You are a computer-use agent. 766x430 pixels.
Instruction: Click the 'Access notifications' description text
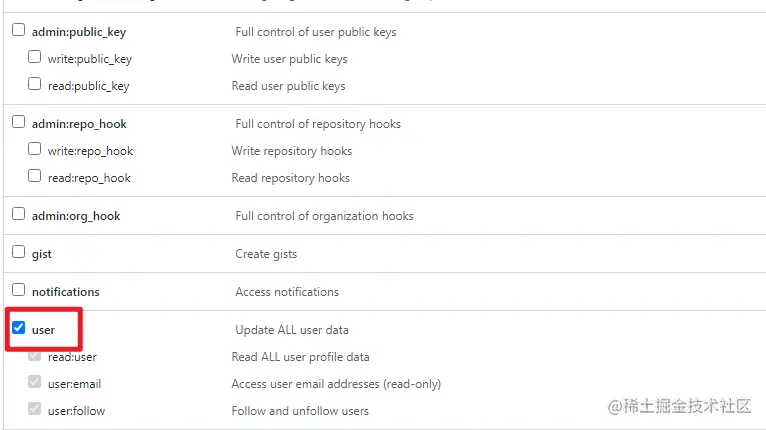pos(287,292)
